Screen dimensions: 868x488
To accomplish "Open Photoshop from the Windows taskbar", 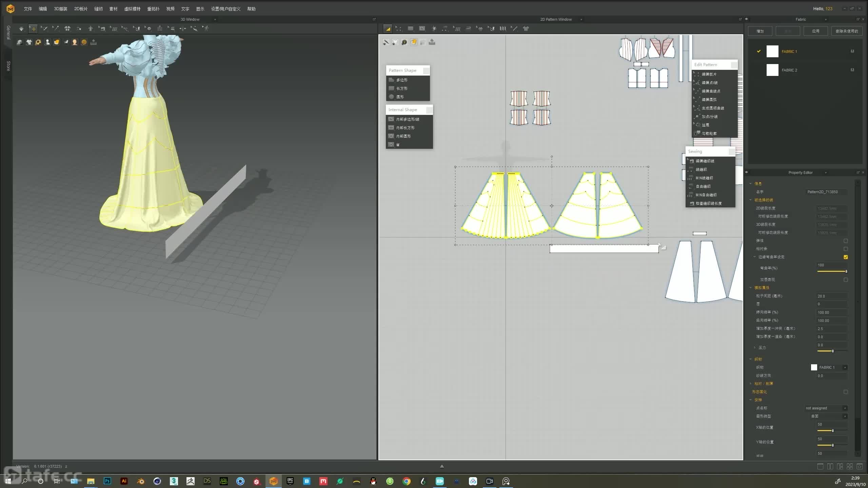I will (x=107, y=481).
